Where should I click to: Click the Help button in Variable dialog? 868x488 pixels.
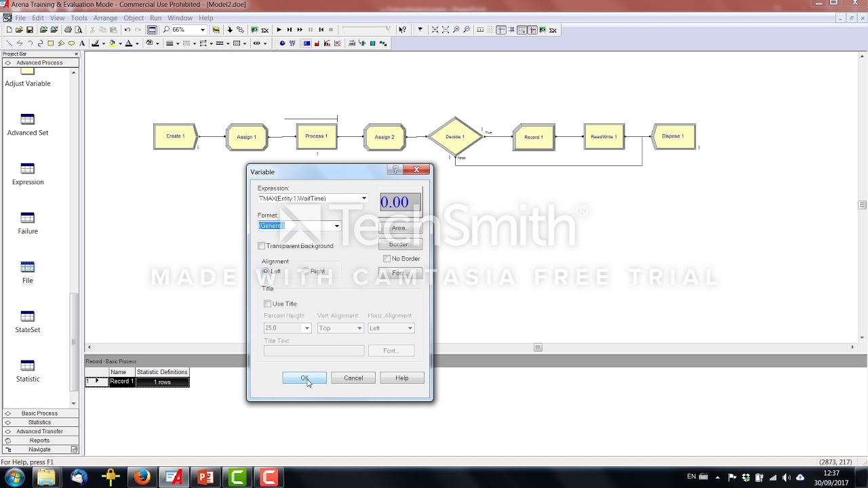(402, 378)
